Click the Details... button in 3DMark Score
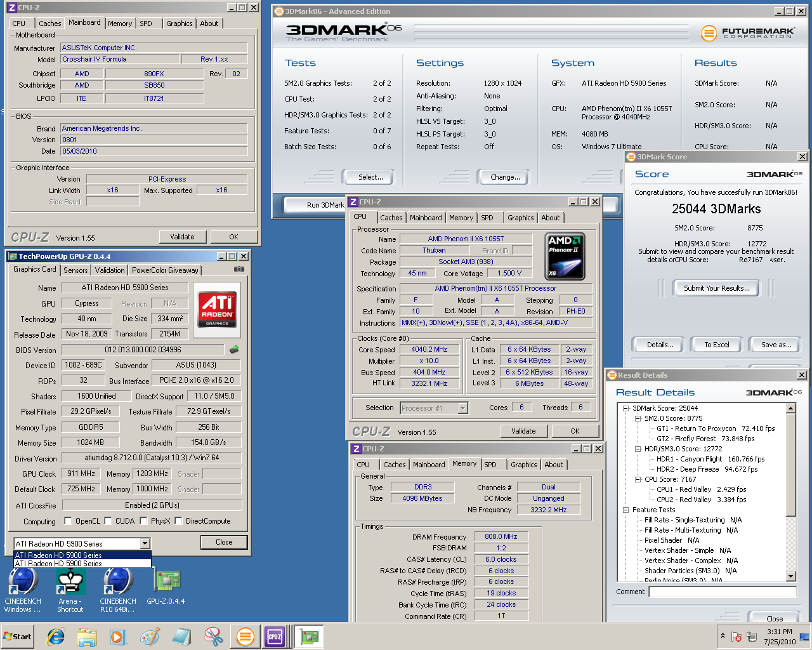The width and height of the screenshot is (812, 650). click(660, 345)
